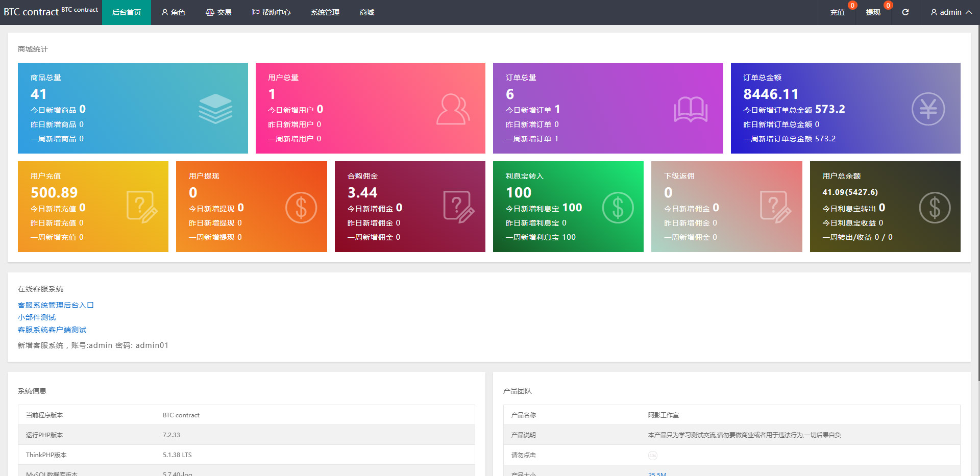
Task: Open the 交易 menu
Action: point(218,12)
